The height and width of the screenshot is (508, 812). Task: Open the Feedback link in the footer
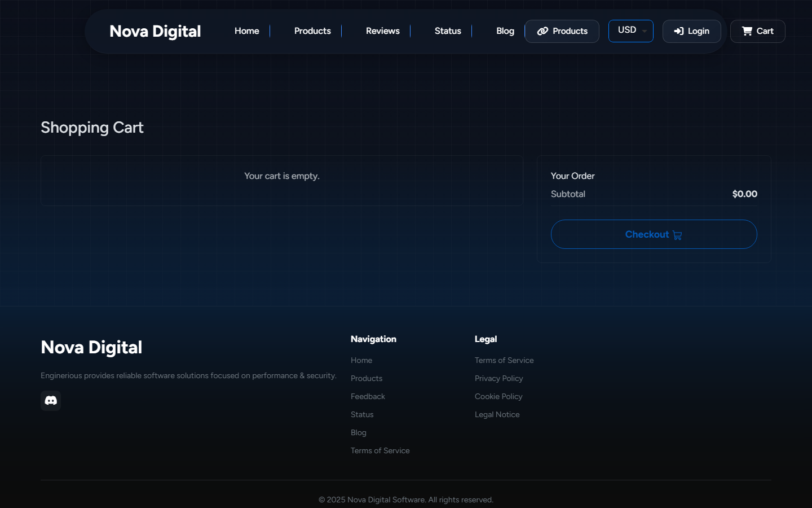(368, 396)
